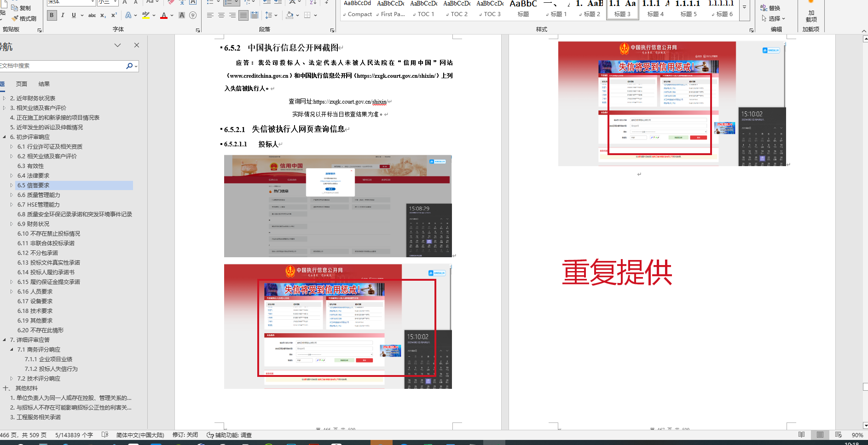The height and width of the screenshot is (445, 868).
Task: Open the spelling check status icon
Action: coord(105,435)
